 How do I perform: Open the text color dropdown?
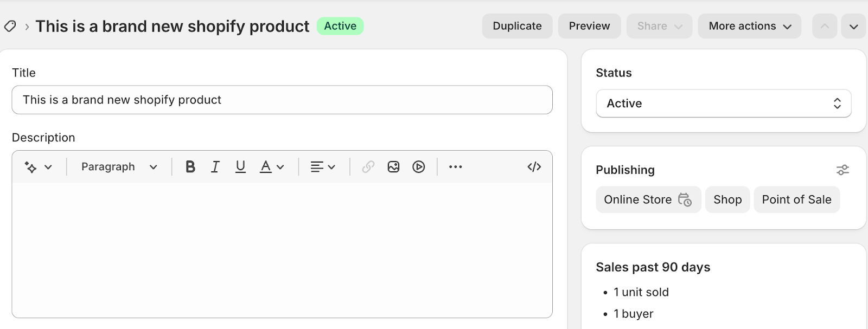(x=272, y=167)
